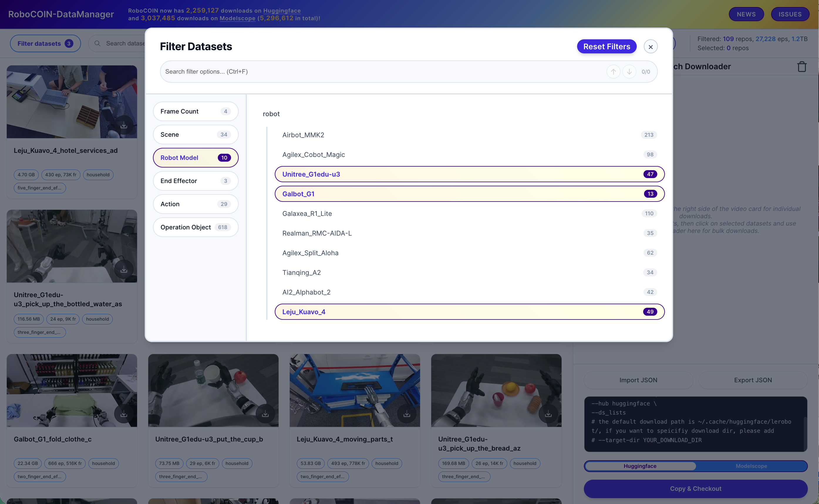
Task: Click the search filter options input field
Action: [x=383, y=72]
